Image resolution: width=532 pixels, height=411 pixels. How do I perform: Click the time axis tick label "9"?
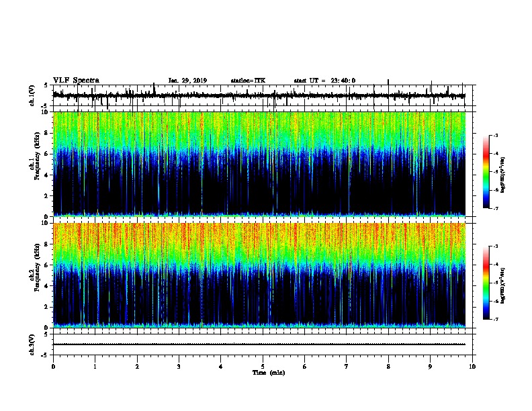pyautogui.click(x=430, y=367)
